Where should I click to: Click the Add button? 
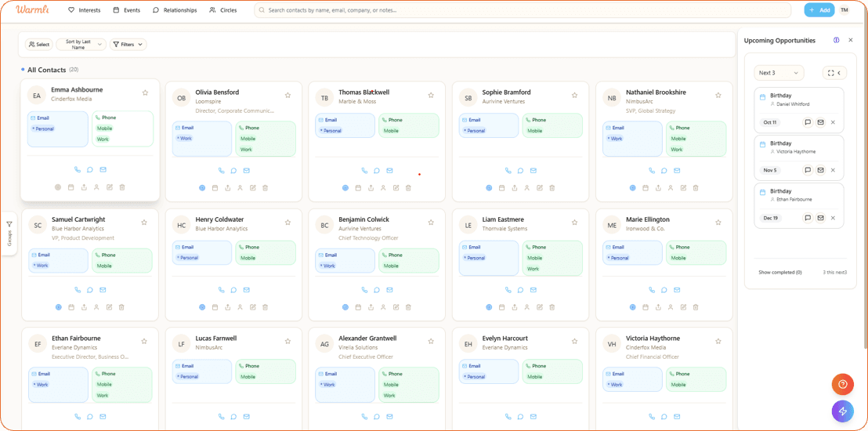tap(819, 10)
